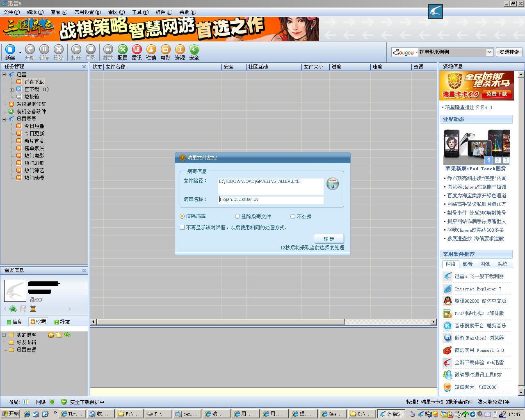Image resolution: width=525 pixels, height=420 pixels.
Task: Select the 不处理 radio option
Action: 293,217
